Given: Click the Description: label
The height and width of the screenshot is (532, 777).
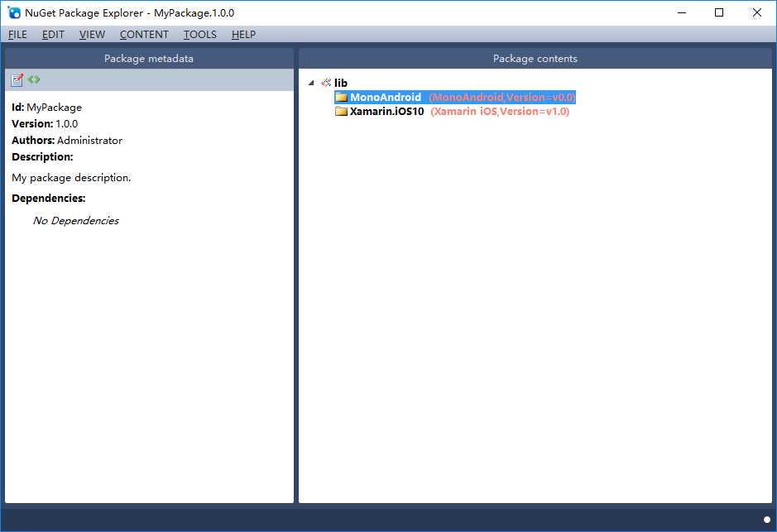Looking at the screenshot, I should point(43,157).
